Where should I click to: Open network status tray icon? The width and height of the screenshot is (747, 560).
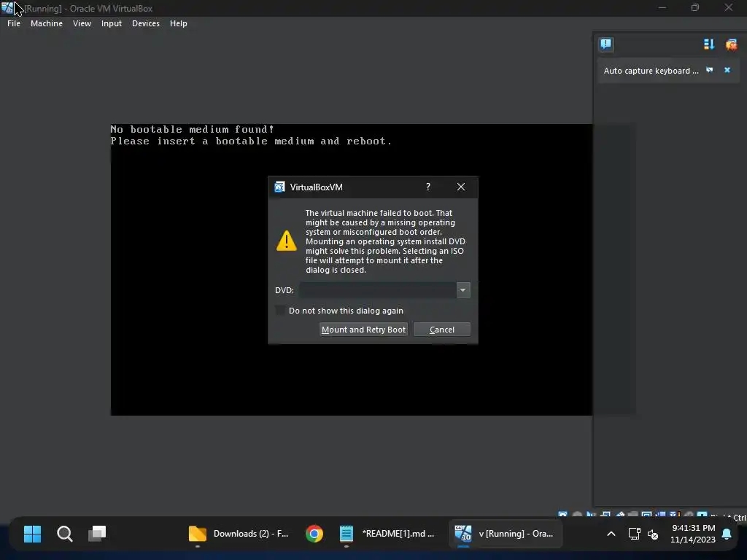coord(634,534)
